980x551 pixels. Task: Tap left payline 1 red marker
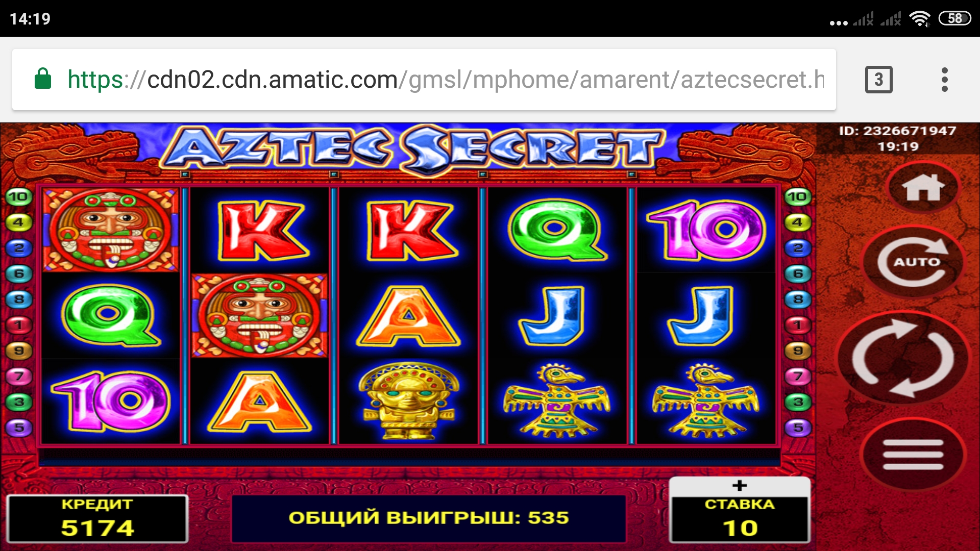click(x=18, y=324)
